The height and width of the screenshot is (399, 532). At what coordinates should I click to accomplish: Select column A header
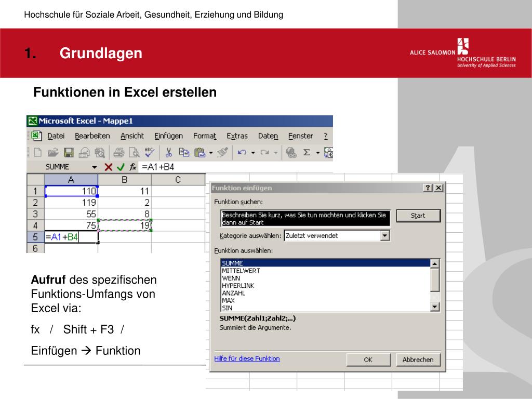point(71,179)
